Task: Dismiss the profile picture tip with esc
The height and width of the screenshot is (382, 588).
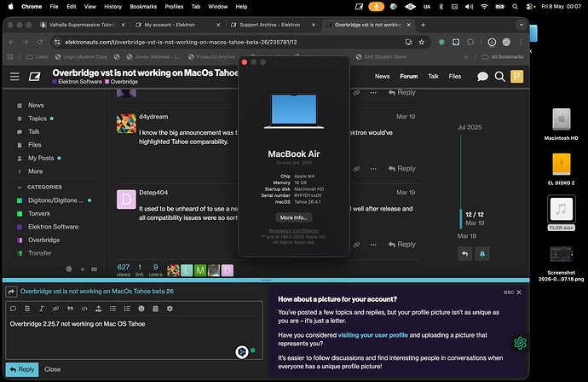Action: tap(513, 292)
